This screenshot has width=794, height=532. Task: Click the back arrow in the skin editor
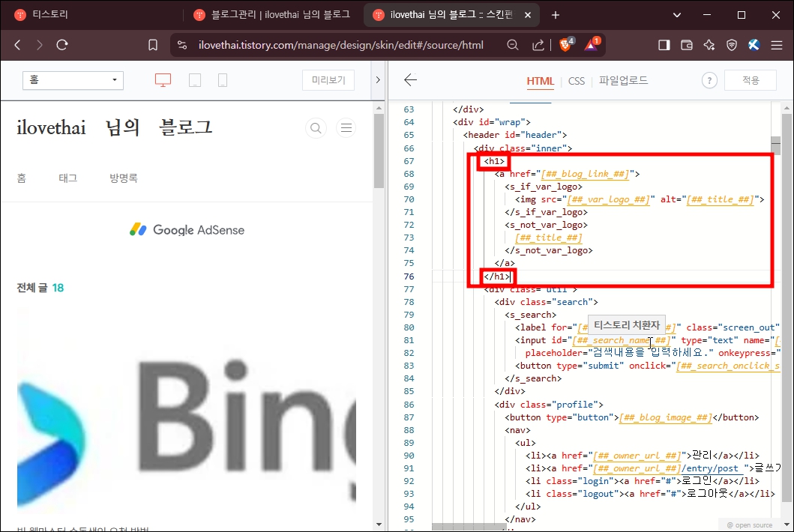point(410,80)
